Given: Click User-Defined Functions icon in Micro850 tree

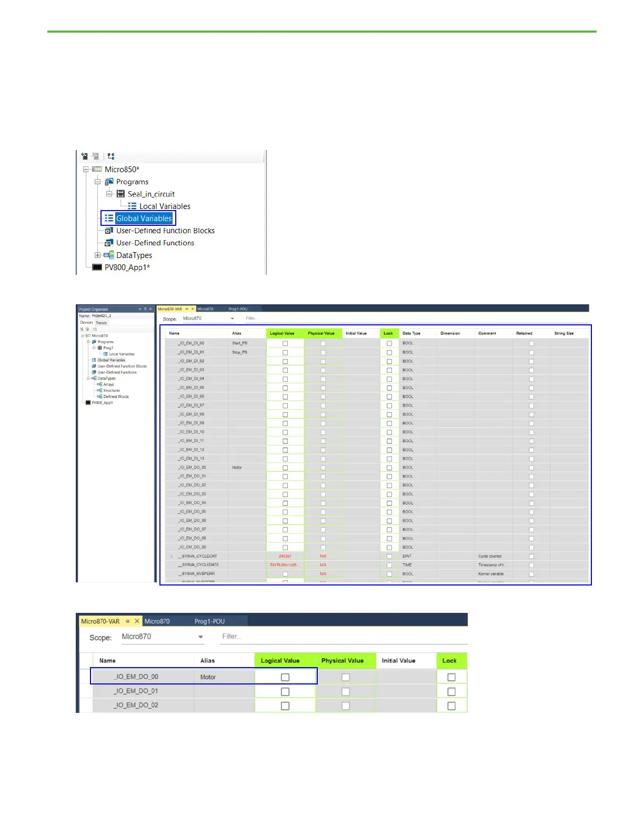Looking at the screenshot, I should pyautogui.click(x=109, y=243).
